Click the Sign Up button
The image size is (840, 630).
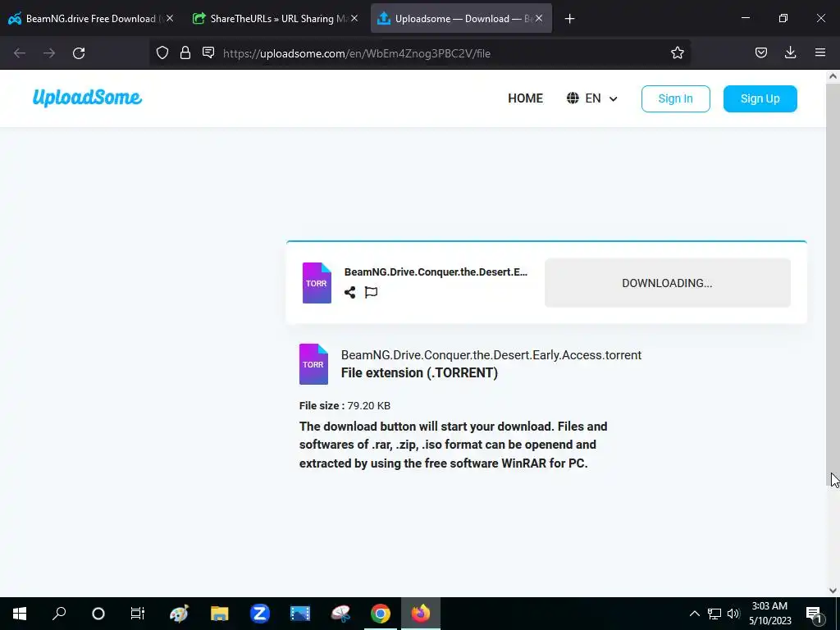pos(760,98)
